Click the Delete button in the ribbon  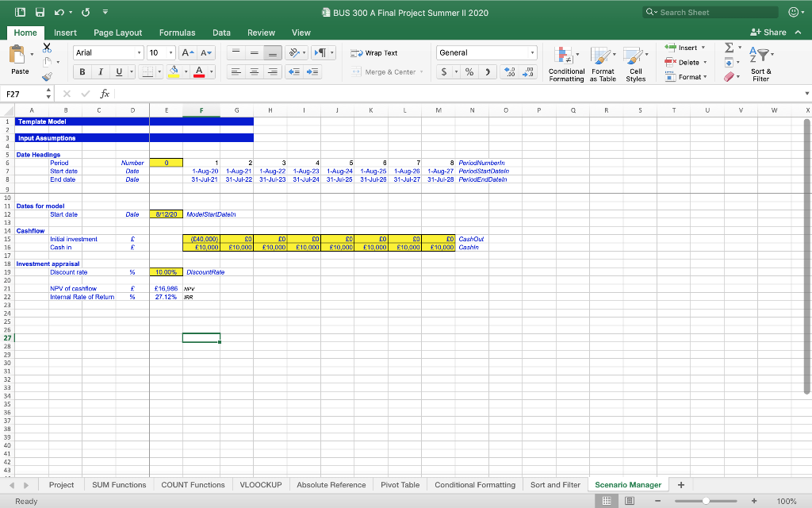(x=687, y=62)
